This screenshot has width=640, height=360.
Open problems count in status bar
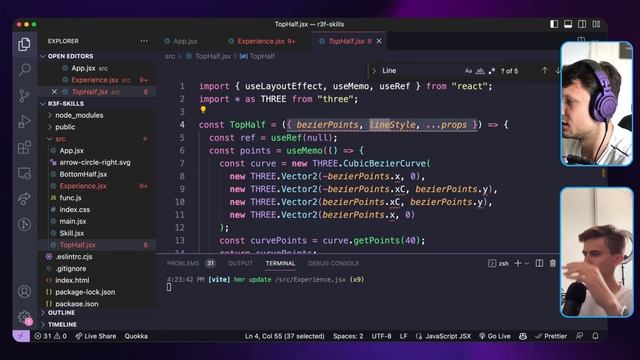coord(51,336)
